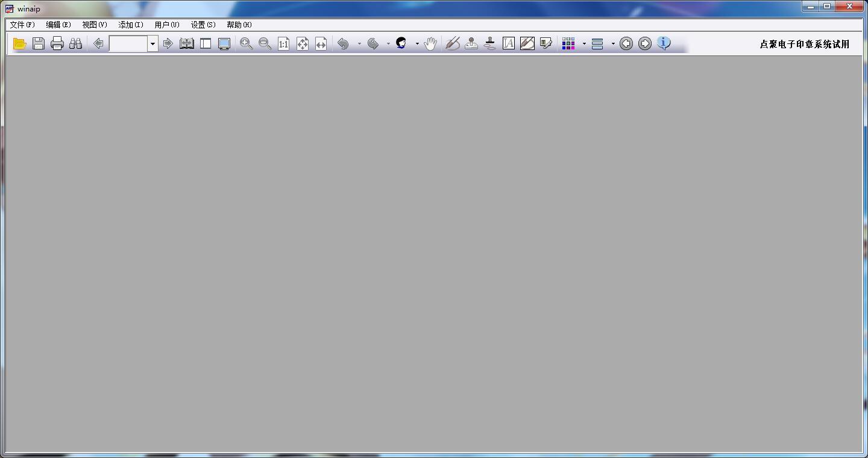Open the user face icon dropdown arrow
868x458 pixels.
coord(417,43)
